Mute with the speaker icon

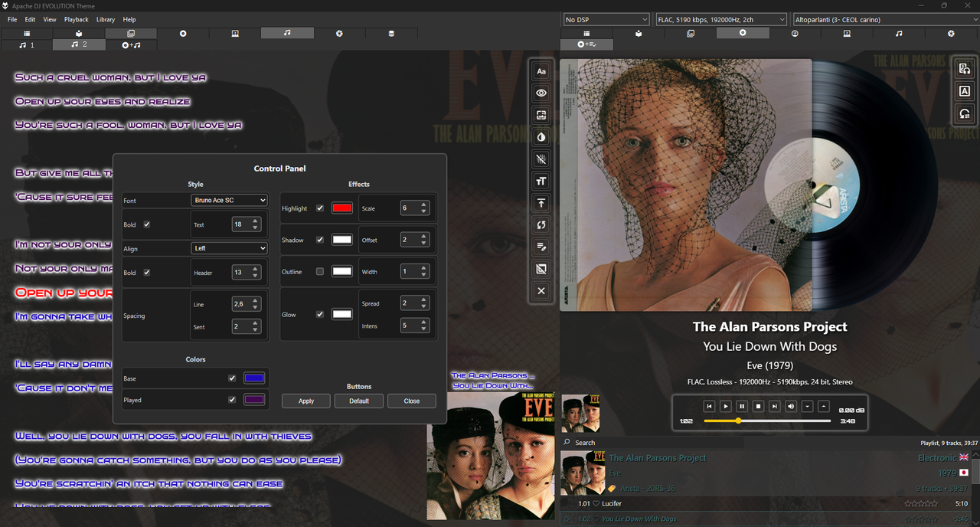[x=791, y=406]
